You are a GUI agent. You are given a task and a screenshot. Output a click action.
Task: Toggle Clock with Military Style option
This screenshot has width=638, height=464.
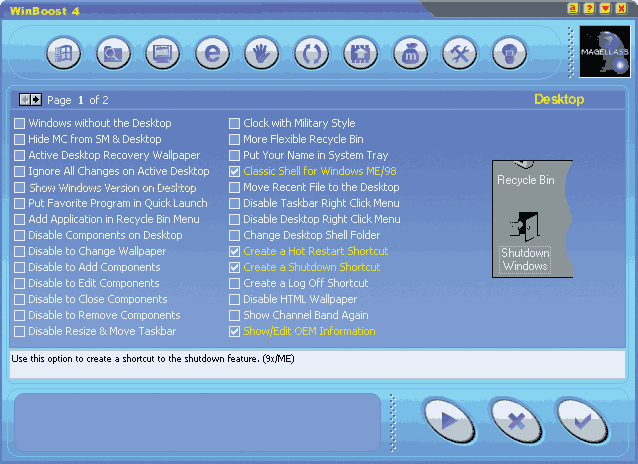(235, 124)
